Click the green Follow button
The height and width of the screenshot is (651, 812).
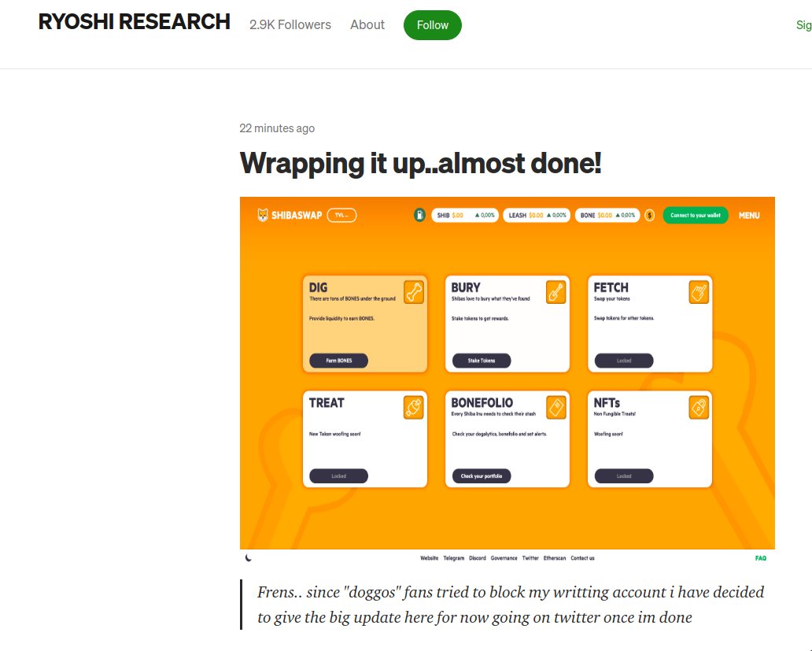pos(433,25)
